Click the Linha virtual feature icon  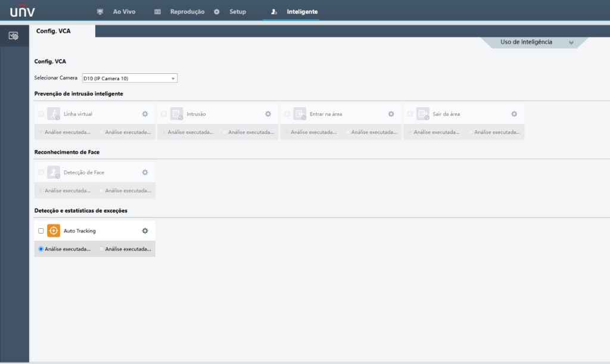click(x=54, y=114)
